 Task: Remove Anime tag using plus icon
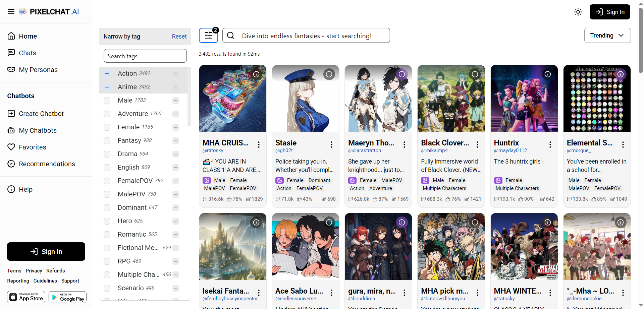click(107, 87)
